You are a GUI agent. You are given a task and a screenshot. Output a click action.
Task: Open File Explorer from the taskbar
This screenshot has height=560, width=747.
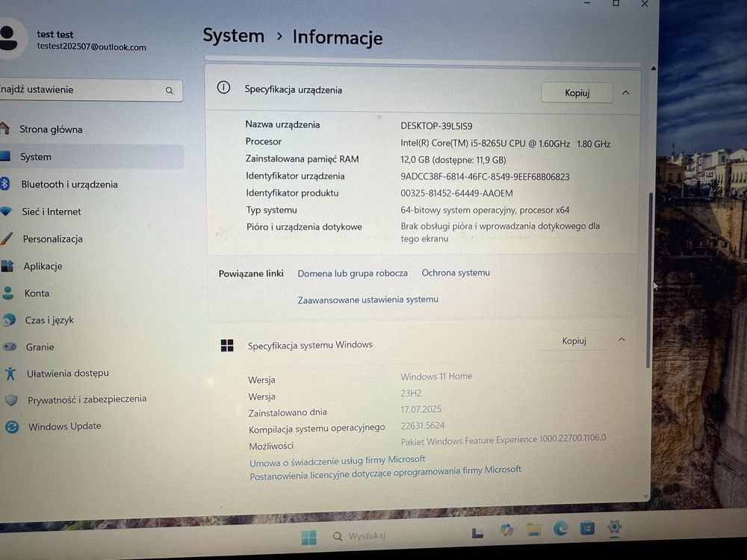click(534, 529)
